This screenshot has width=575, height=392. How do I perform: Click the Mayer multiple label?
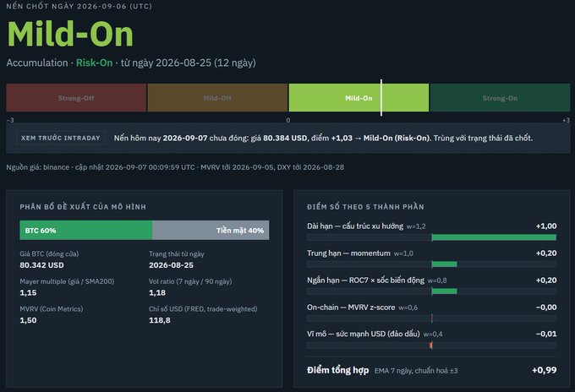[x=67, y=281]
